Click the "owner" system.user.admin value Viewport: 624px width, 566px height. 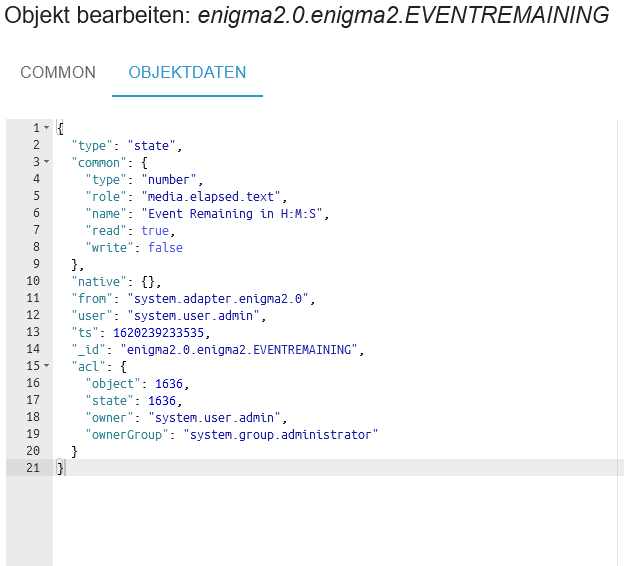point(214,418)
